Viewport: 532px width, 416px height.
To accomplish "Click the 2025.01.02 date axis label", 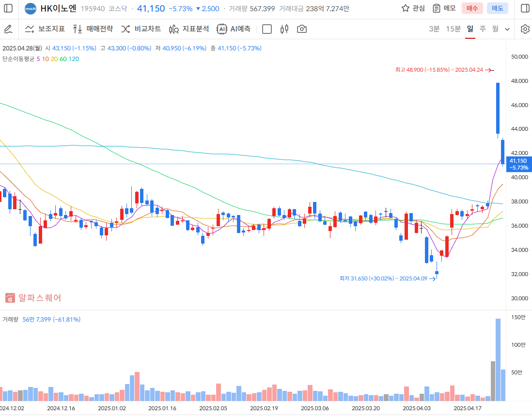I will (x=112, y=408).
